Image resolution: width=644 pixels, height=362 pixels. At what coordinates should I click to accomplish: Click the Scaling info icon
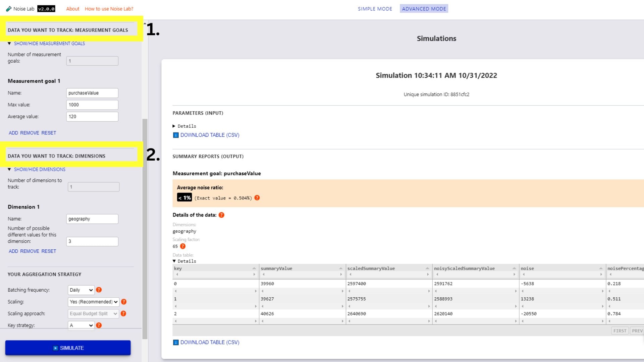[x=124, y=301]
